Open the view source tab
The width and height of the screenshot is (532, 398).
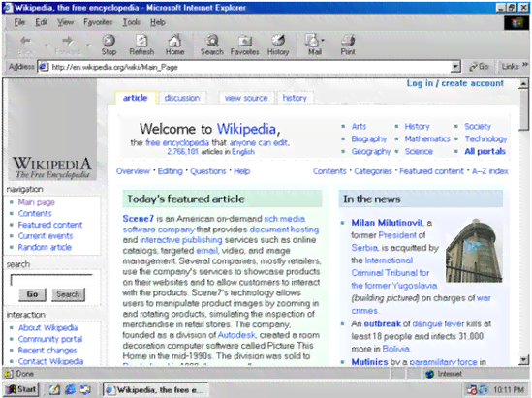tap(246, 98)
